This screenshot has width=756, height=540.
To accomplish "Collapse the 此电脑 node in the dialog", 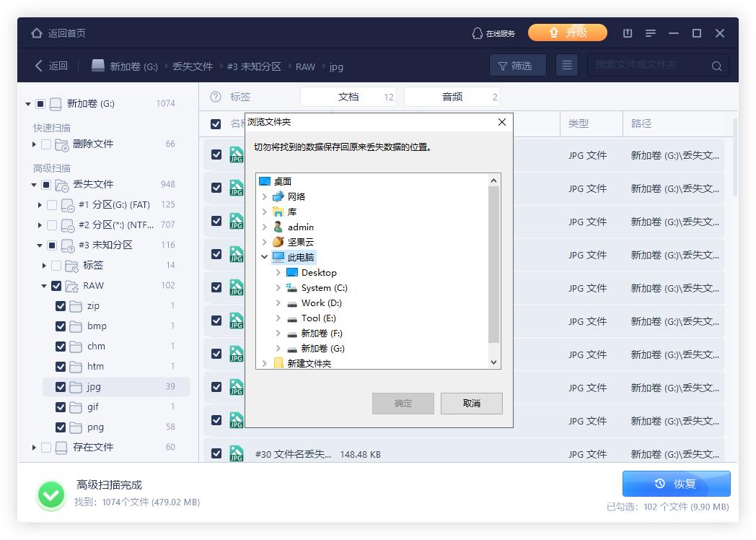I will click(x=263, y=257).
